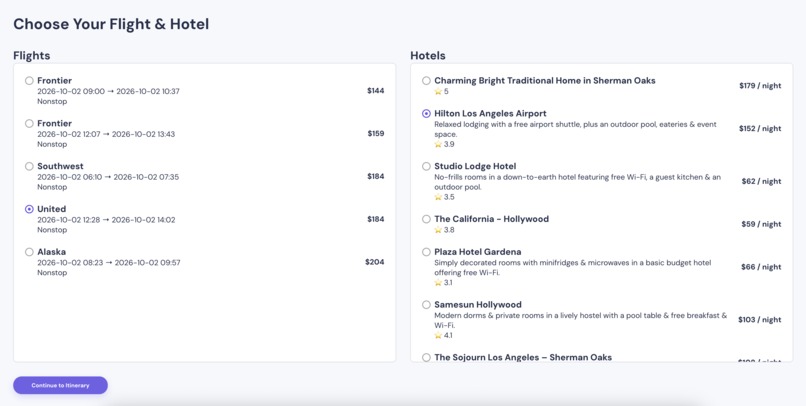The image size is (806, 406).
Task: Select Charming Bright Traditional Home radio button
Action: coord(426,81)
